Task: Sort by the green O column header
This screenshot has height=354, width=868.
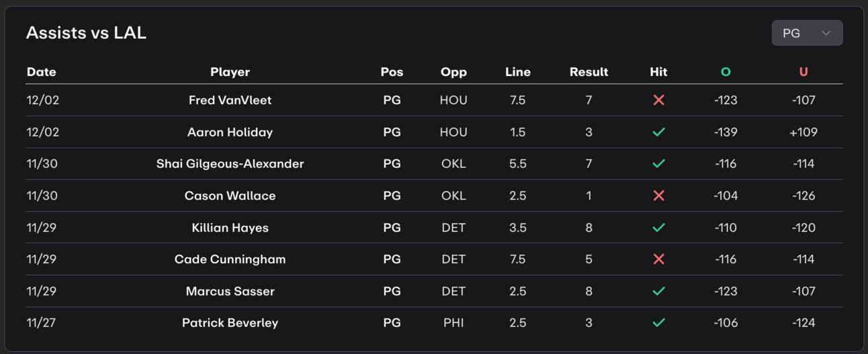Action: 726,72
